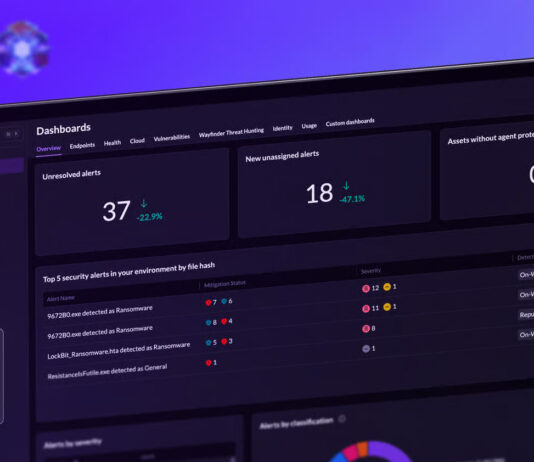Click the Dashboards page heading
This screenshot has width=534, height=462.
pos(63,129)
